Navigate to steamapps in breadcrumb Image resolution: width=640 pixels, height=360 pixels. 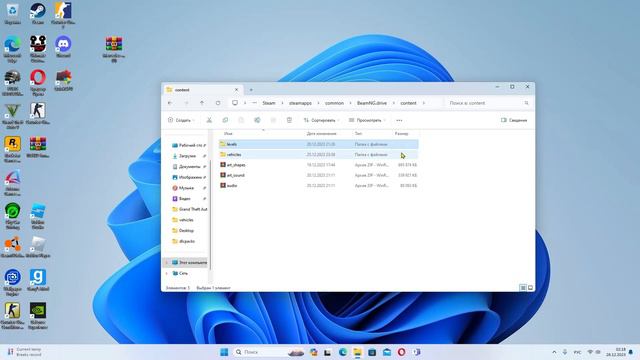pyautogui.click(x=300, y=103)
